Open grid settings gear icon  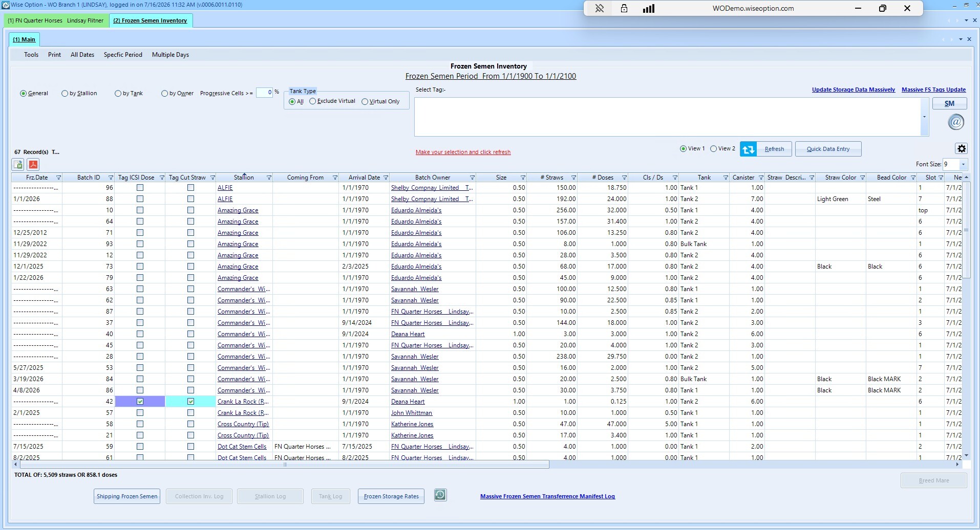[962, 148]
